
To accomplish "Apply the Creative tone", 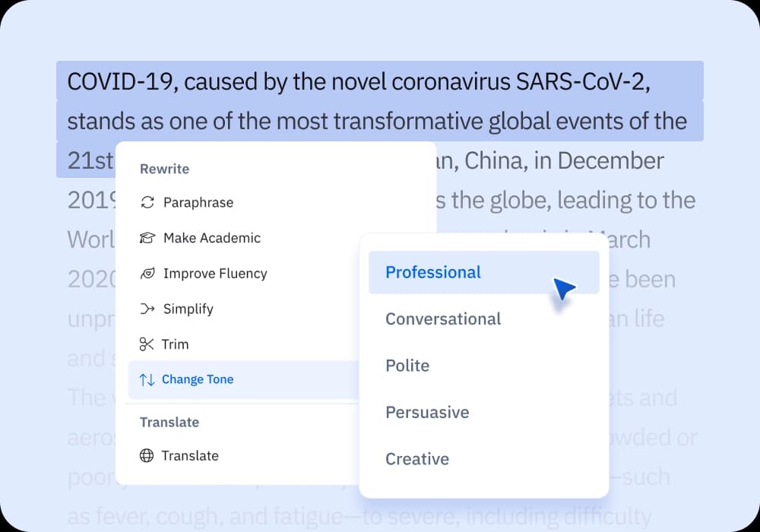I will (x=417, y=459).
